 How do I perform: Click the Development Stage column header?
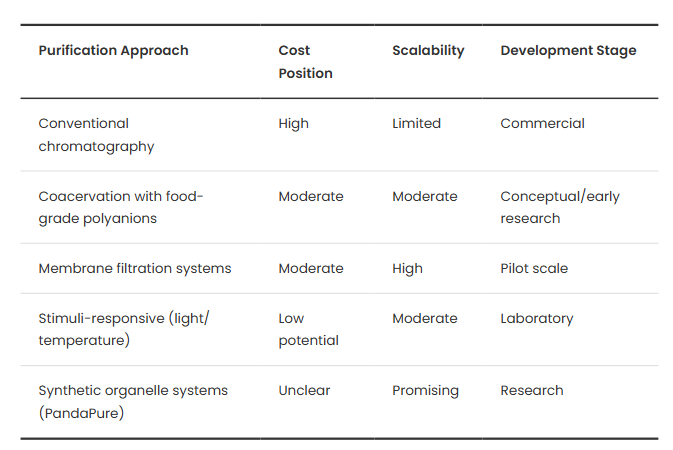click(568, 51)
